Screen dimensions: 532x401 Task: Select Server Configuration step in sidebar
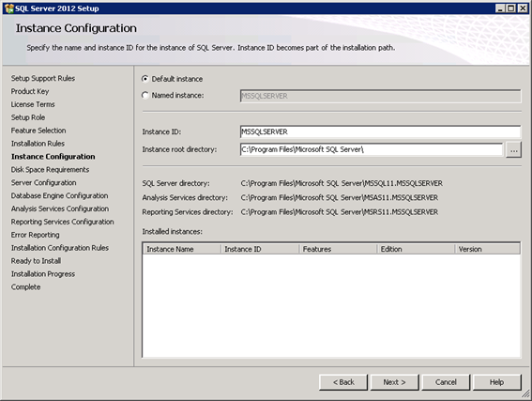tap(43, 183)
